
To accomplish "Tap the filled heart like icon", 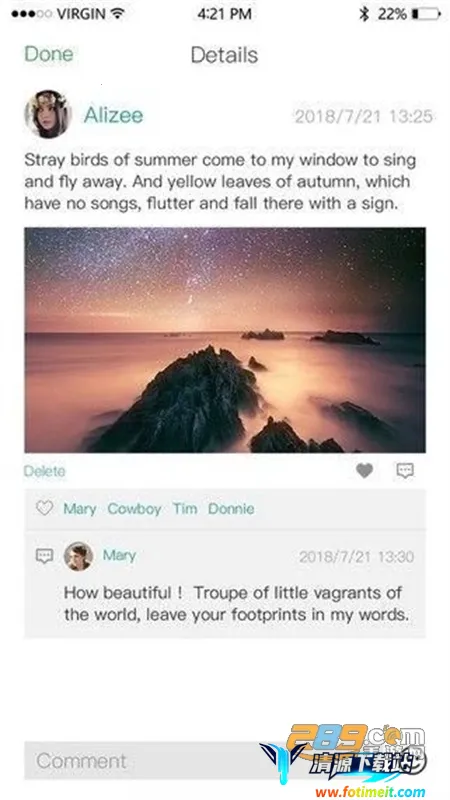I will pos(364,471).
